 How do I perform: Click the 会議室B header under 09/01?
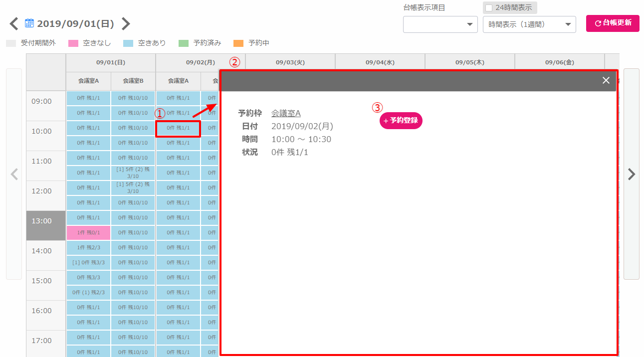pos(133,81)
